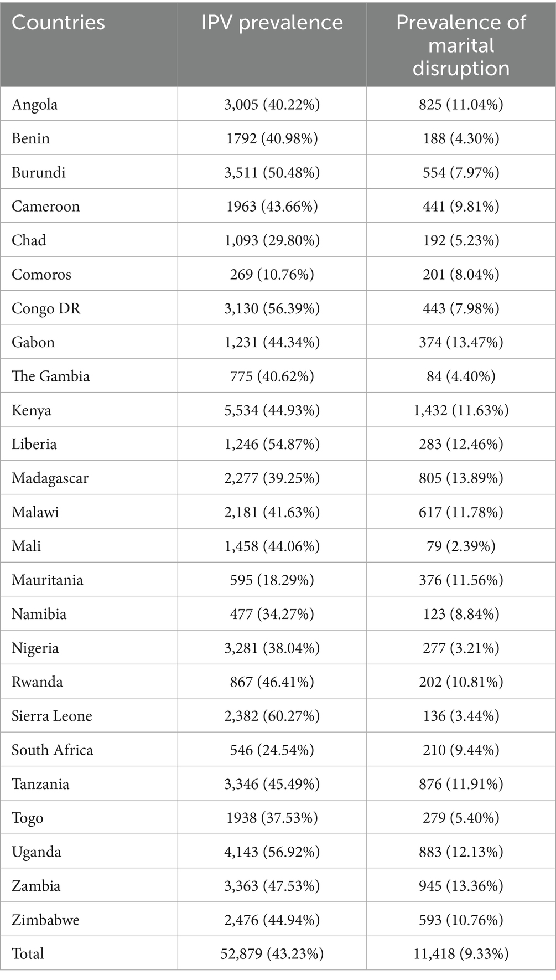Click Nigeria's marital disruption value 277 (3.21%)

461,648
